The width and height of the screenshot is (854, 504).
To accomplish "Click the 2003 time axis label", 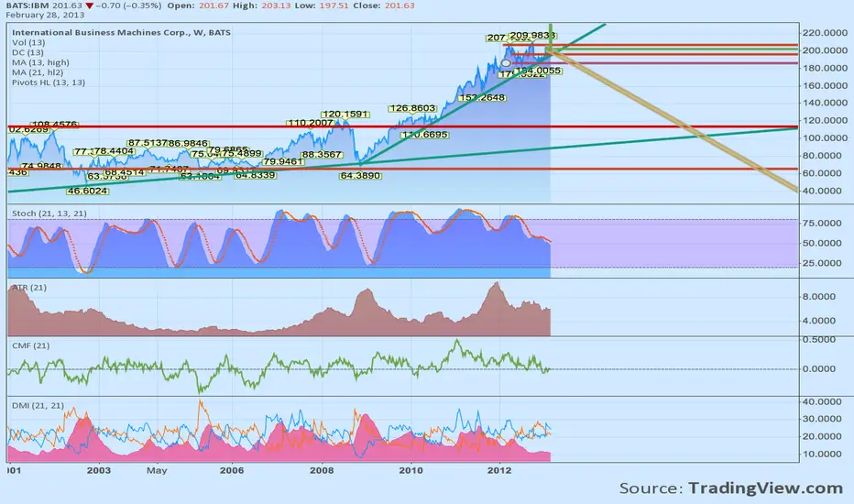I will (x=99, y=470).
